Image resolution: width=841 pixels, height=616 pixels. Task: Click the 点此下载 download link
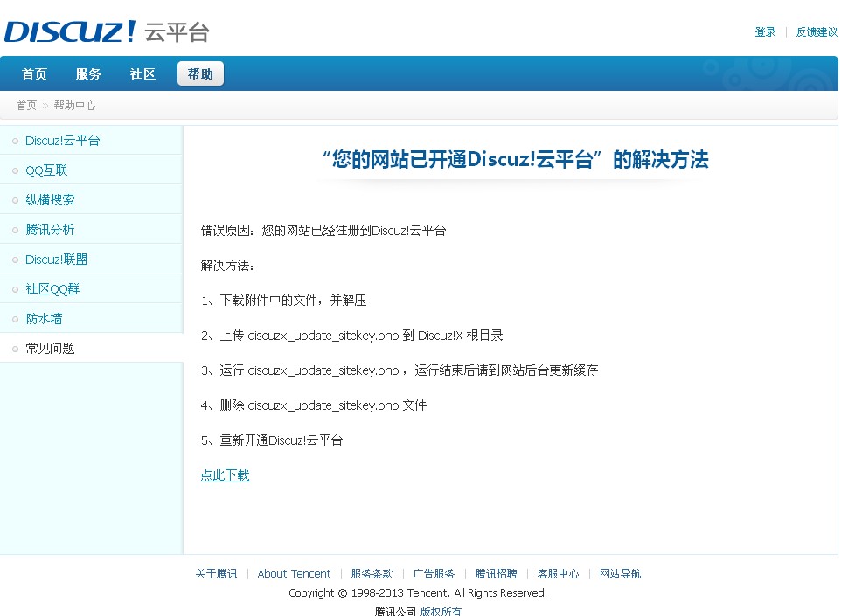[x=226, y=475]
